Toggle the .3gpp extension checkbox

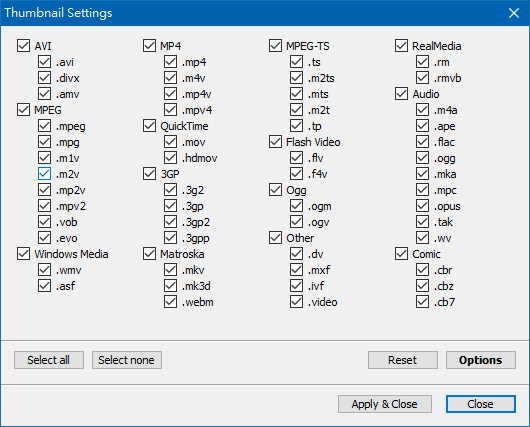click(170, 238)
